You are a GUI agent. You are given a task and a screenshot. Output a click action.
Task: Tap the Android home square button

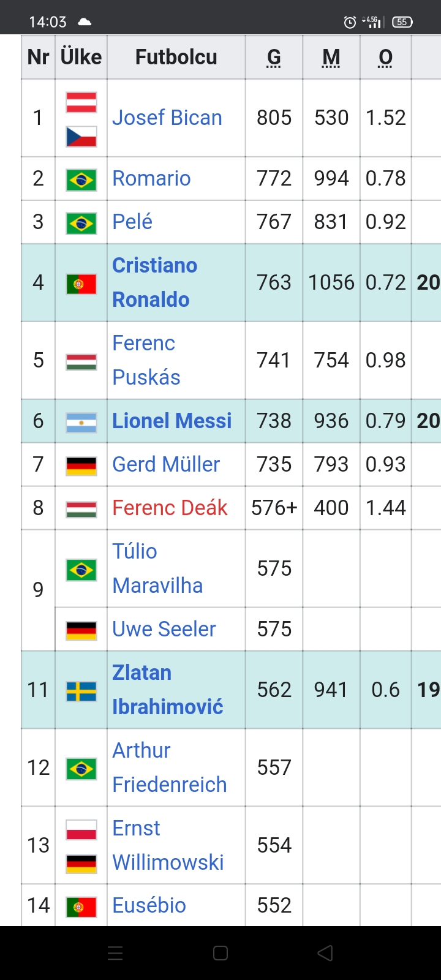tap(221, 953)
